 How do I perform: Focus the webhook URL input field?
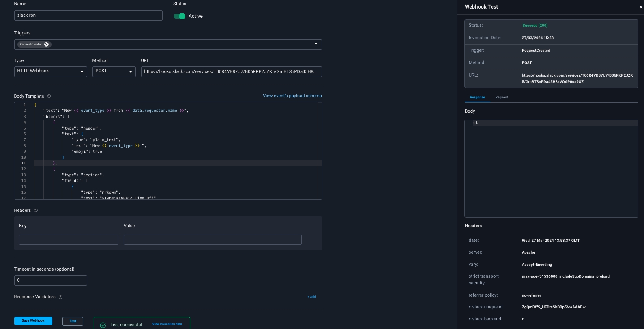[232, 72]
